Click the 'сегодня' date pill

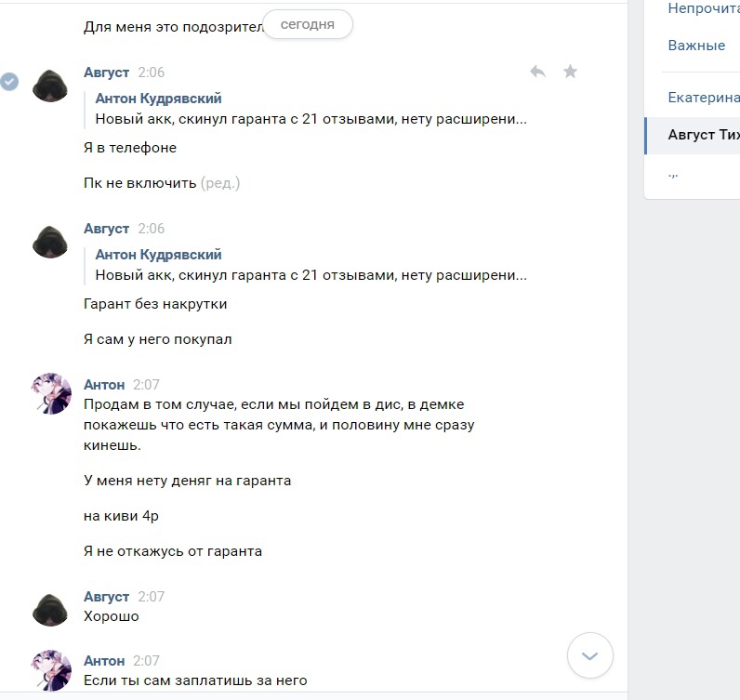tap(307, 24)
